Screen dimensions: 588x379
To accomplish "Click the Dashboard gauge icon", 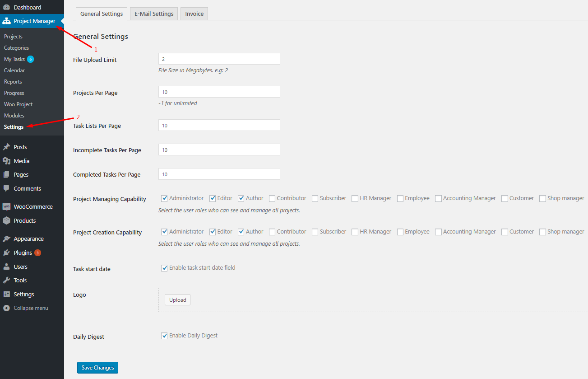I will point(6,7).
